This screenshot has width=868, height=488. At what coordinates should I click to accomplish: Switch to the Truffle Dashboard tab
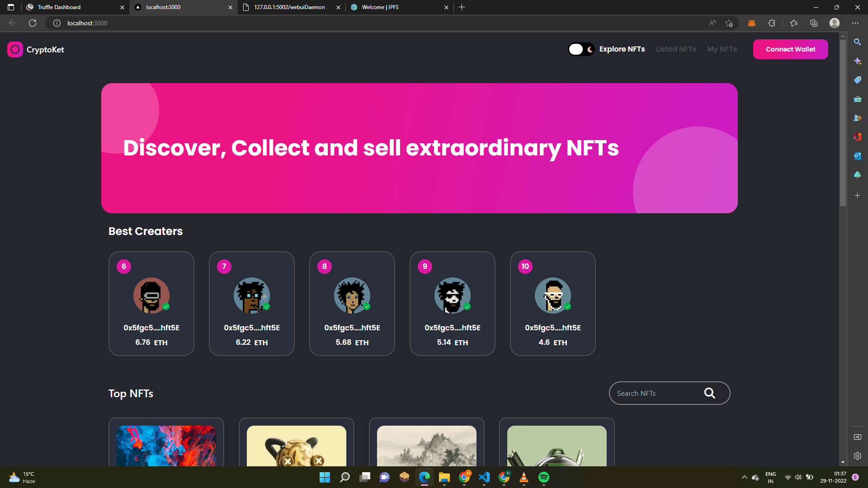(59, 7)
